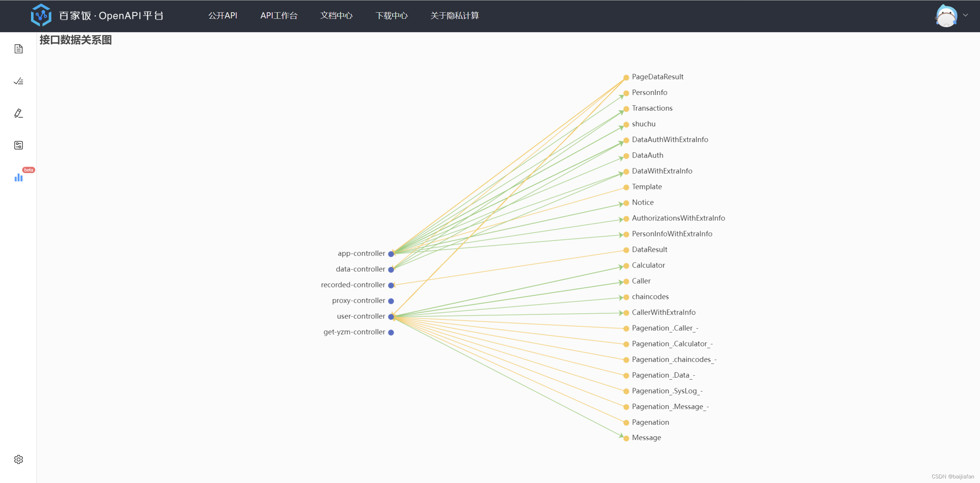This screenshot has width=980, height=483.
Task: Click the app-controller blue node
Action: coord(391,254)
